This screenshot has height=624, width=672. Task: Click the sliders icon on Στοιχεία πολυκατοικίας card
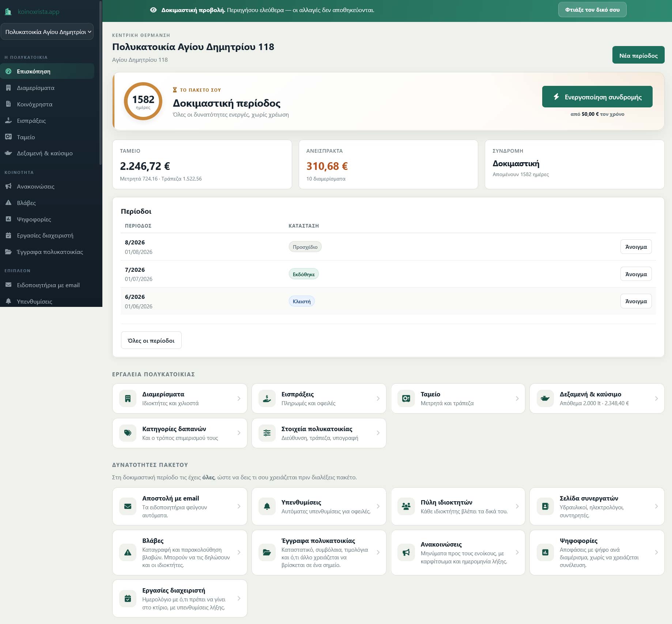click(267, 433)
